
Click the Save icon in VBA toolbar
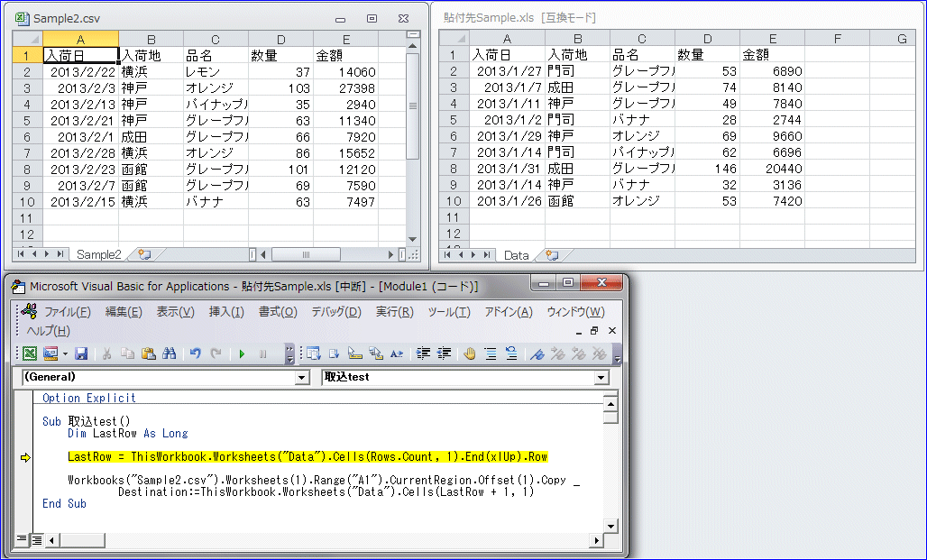(81, 354)
